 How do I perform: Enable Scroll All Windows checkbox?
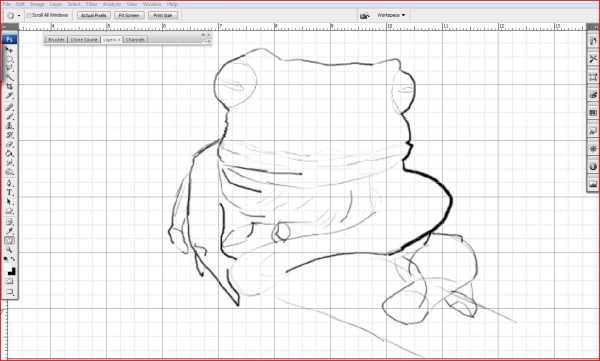click(29, 15)
